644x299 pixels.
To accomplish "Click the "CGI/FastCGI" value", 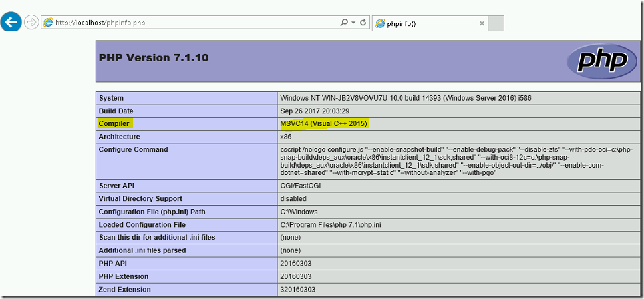I will coord(300,186).
